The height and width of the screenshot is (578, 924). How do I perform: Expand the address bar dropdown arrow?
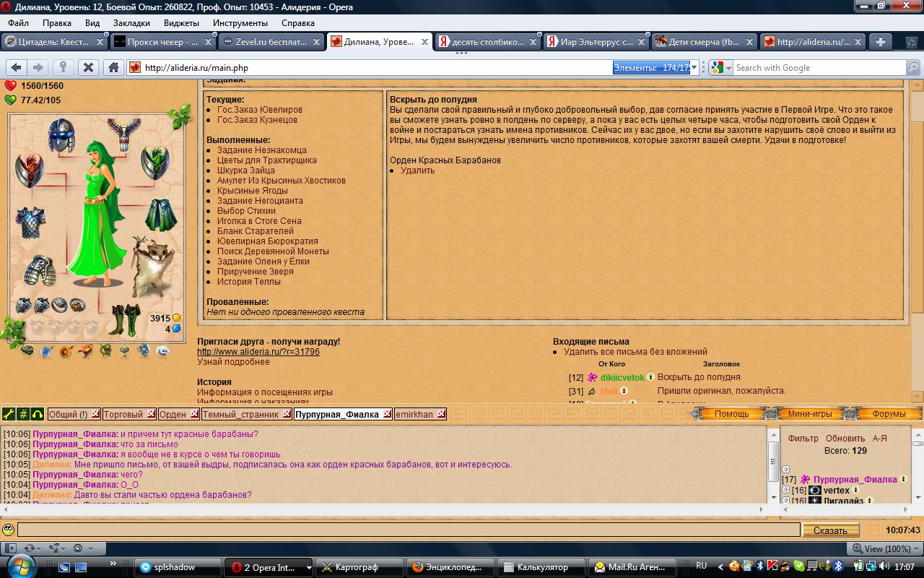pos(694,68)
